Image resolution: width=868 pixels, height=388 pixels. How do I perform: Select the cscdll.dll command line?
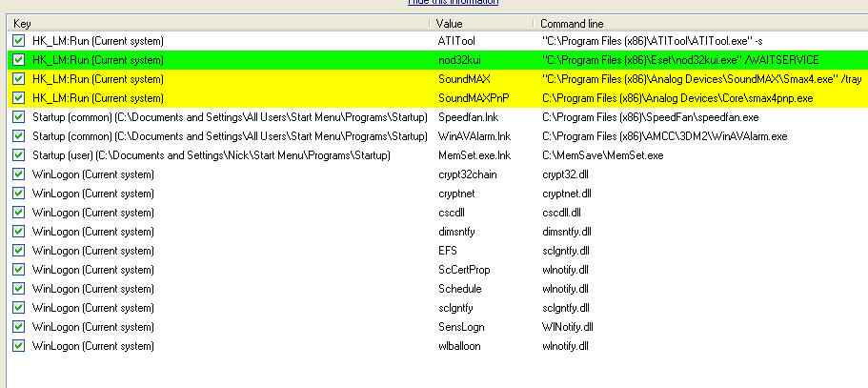[x=561, y=213]
